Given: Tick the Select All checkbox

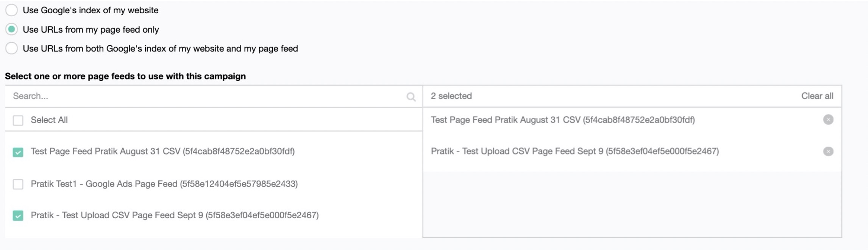Looking at the screenshot, I should point(18,120).
